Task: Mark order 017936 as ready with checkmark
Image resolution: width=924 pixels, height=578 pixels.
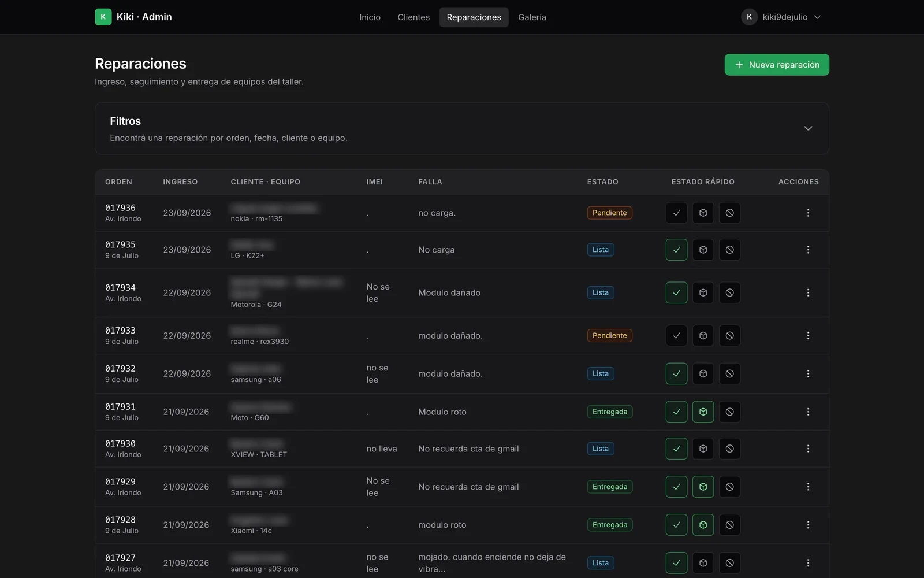Action: [676, 213]
